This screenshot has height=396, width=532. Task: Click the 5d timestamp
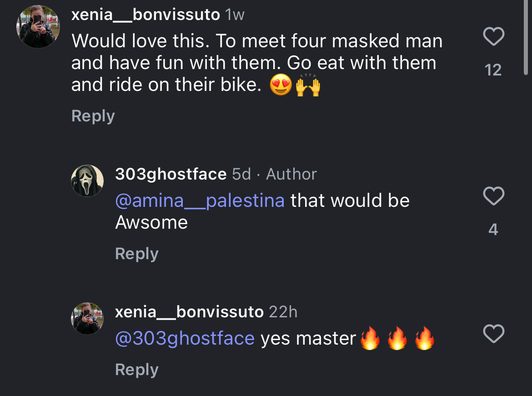tap(241, 174)
